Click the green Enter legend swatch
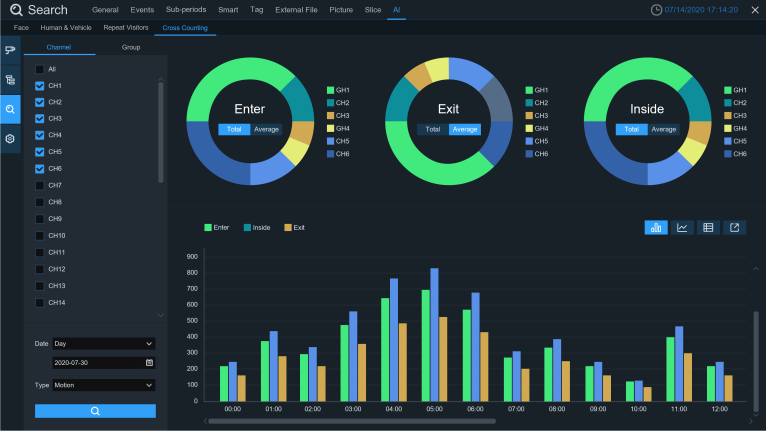The image size is (766, 431). pyautogui.click(x=208, y=228)
